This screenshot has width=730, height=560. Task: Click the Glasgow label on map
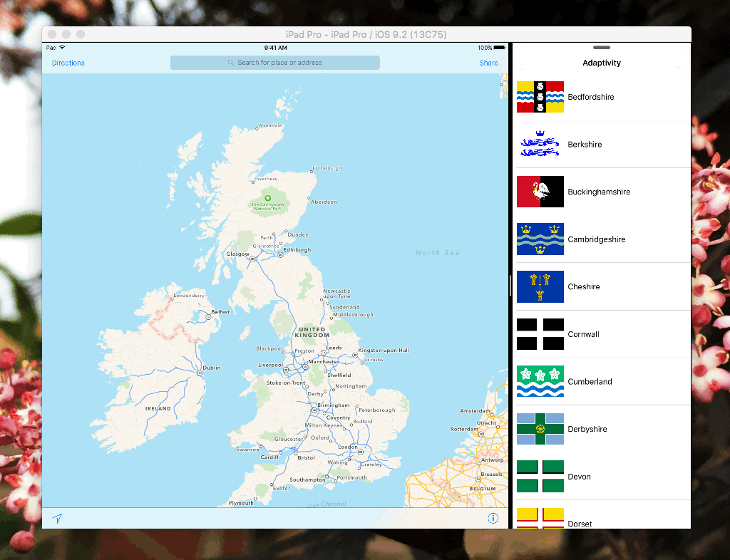click(237, 254)
